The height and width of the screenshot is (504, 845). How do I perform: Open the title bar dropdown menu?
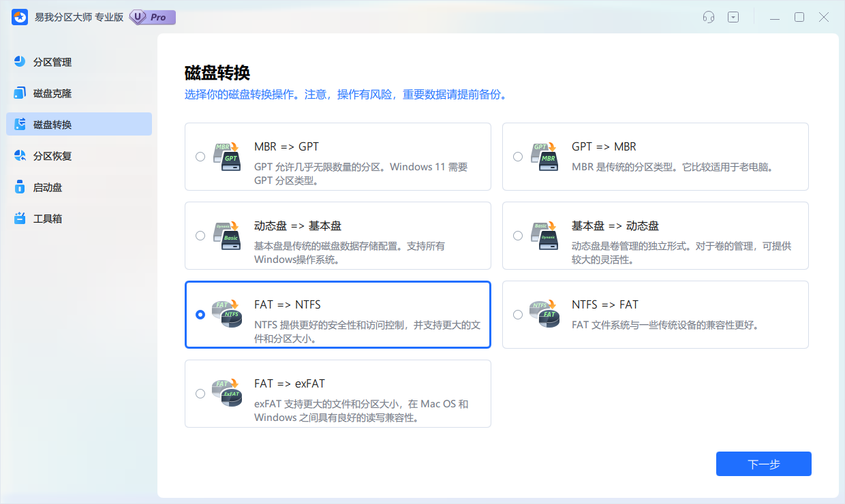pos(733,18)
